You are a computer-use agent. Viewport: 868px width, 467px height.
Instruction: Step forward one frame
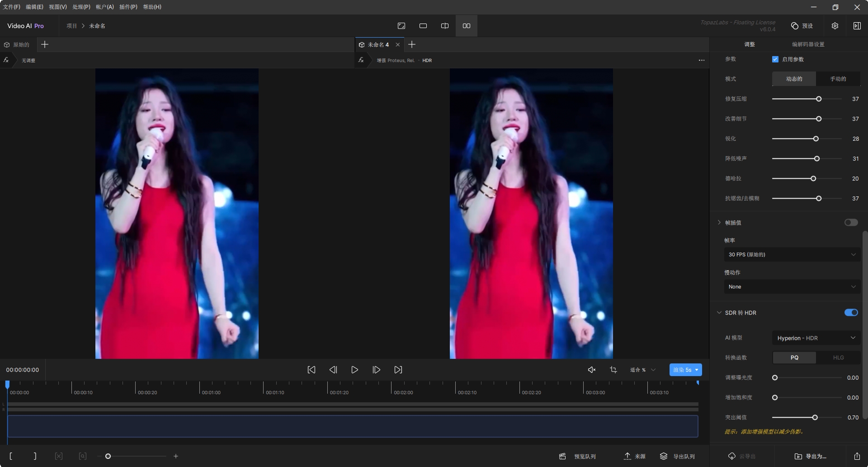pos(376,370)
